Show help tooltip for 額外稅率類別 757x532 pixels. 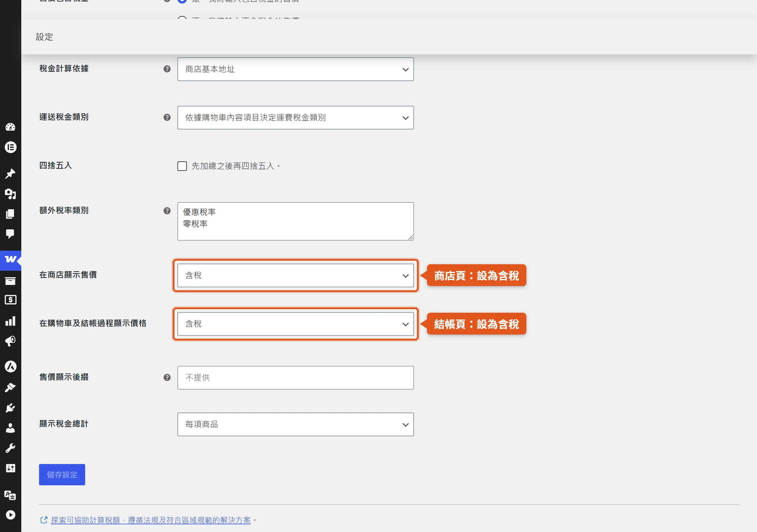[x=167, y=211]
